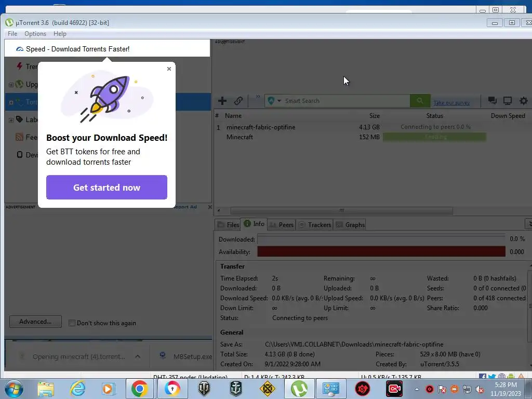
Task: Add a torrent with the plus icon
Action: (x=222, y=101)
